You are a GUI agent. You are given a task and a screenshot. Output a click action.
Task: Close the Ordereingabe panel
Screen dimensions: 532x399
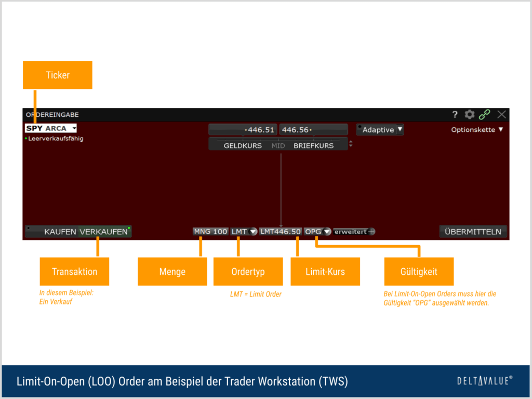pyautogui.click(x=501, y=114)
